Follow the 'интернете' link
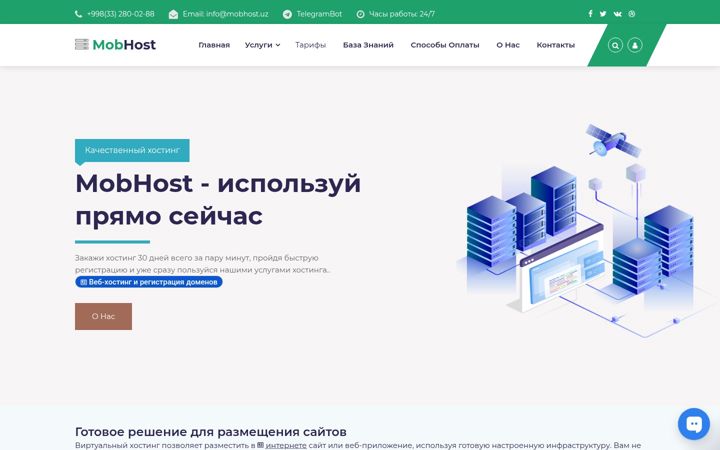This screenshot has width=720, height=450. tap(286, 445)
